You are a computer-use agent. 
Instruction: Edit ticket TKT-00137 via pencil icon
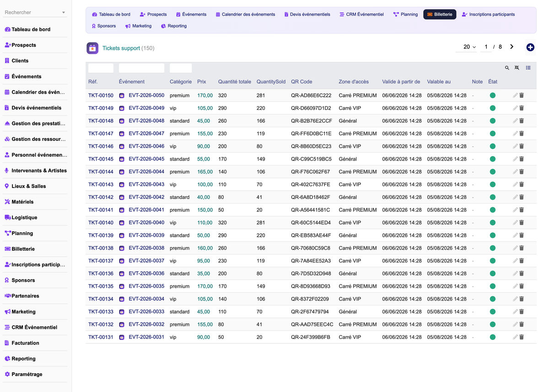(x=515, y=261)
